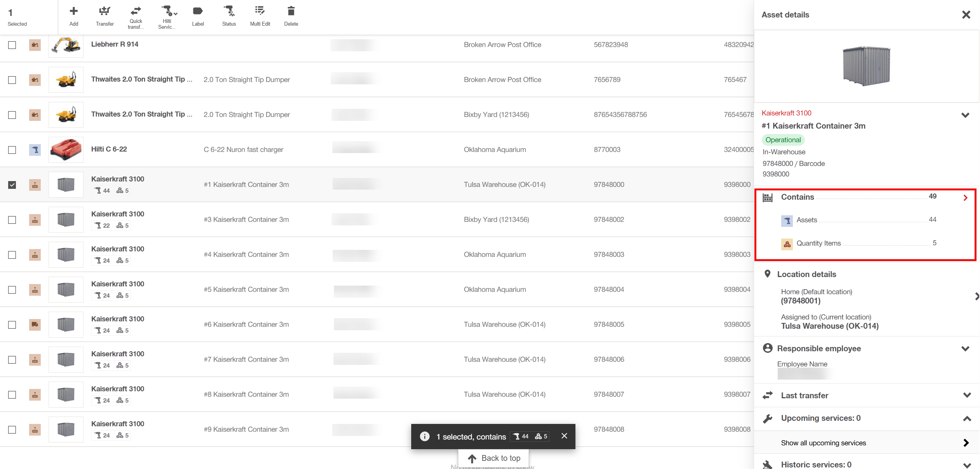The width and height of the screenshot is (980, 469).
Task: Click the Location details pin icon
Action: click(x=767, y=274)
